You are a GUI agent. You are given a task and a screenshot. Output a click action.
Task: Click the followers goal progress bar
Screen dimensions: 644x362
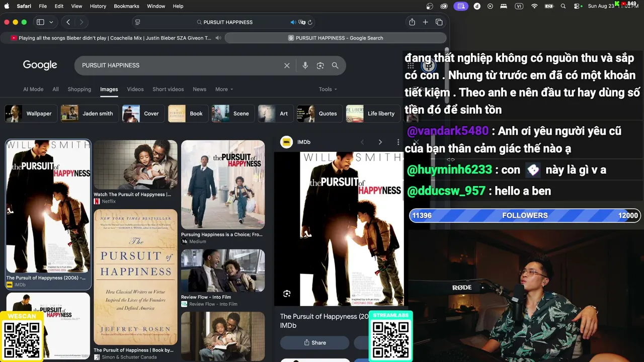[x=525, y=215]
